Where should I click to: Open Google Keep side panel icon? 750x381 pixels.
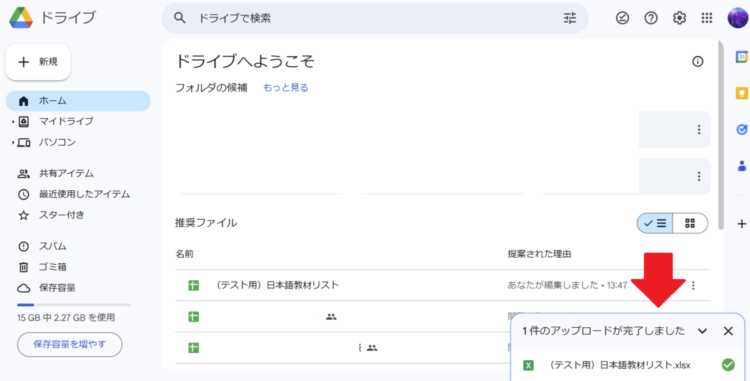pyautogui.click(x=741, y=93)
